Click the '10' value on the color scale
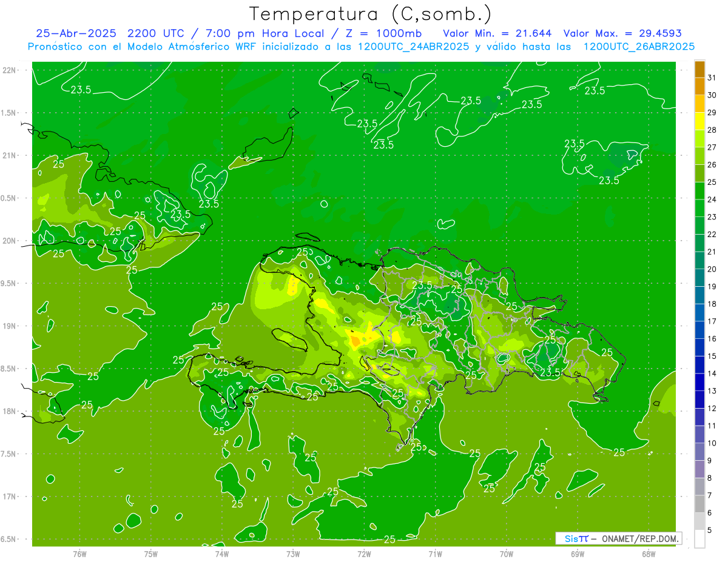This screenshot has width=728, height=562. pos(712,443)
